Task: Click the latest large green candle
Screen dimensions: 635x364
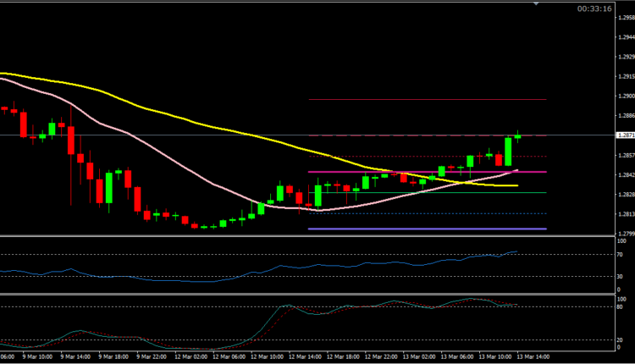Action: coord(508,151)
